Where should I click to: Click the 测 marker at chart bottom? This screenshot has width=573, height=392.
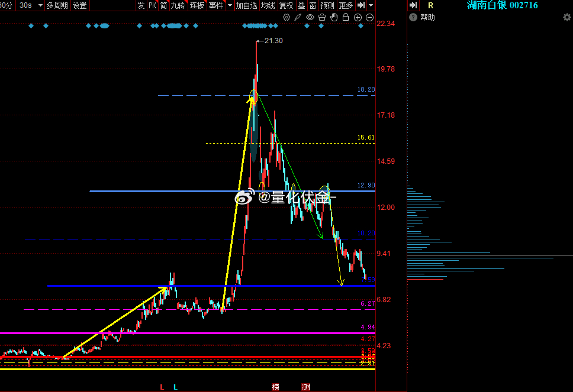tap(306, 387)
